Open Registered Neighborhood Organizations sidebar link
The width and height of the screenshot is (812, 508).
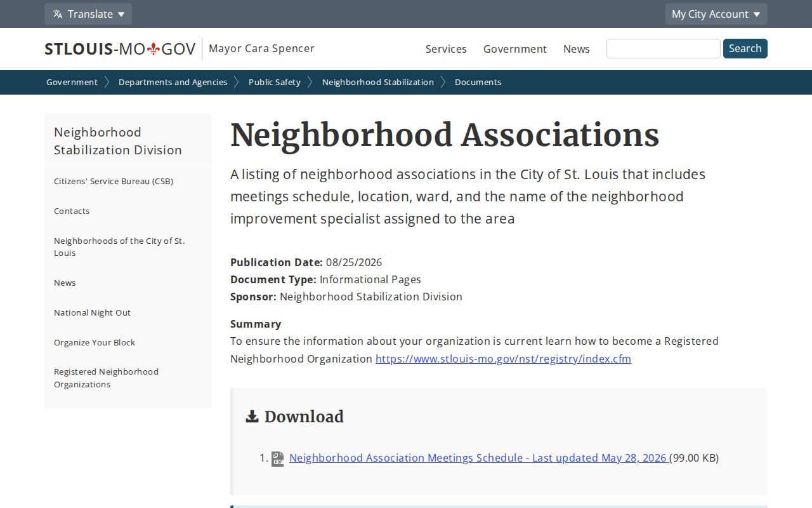[x=106, y=378]
